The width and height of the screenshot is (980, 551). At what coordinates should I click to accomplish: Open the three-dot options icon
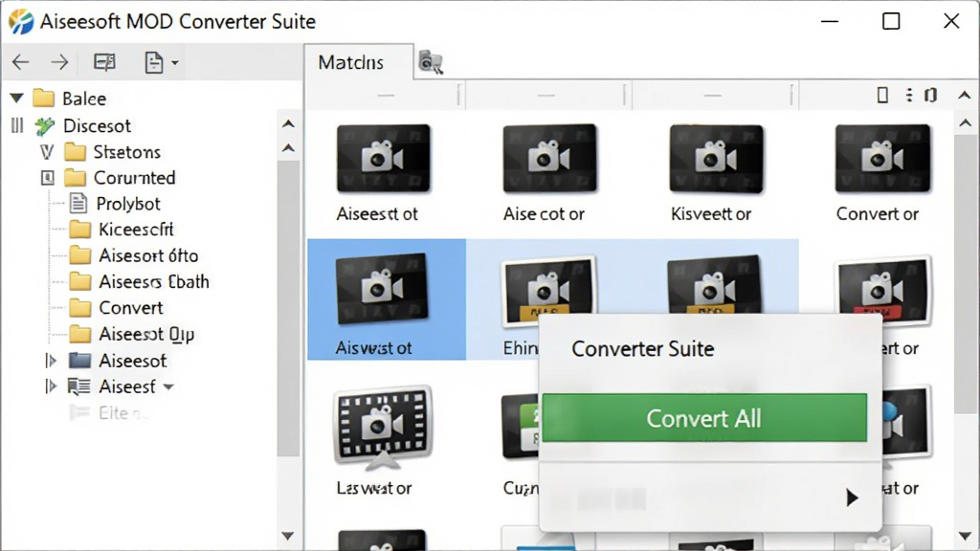pyautogui.click(x=909, y=95)
